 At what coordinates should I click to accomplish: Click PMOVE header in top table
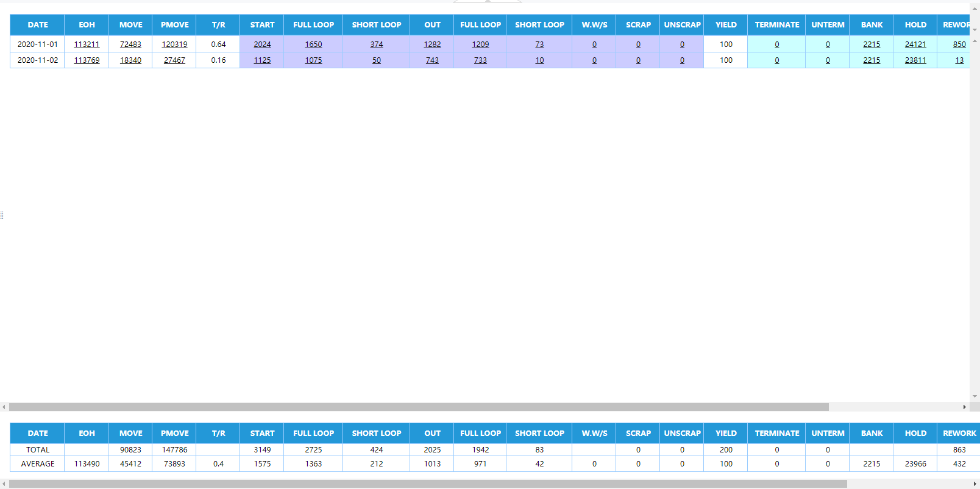174,25
